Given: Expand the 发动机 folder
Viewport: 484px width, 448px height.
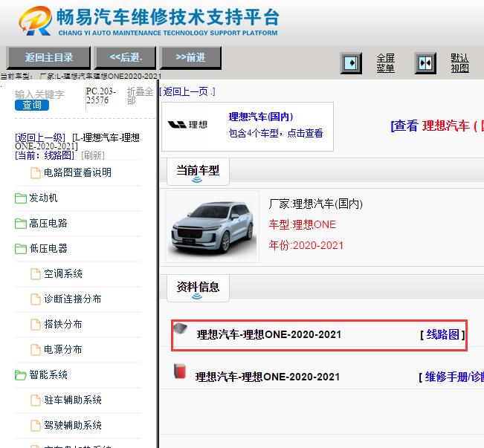Looking at the screenshot, I should point(43,198).
